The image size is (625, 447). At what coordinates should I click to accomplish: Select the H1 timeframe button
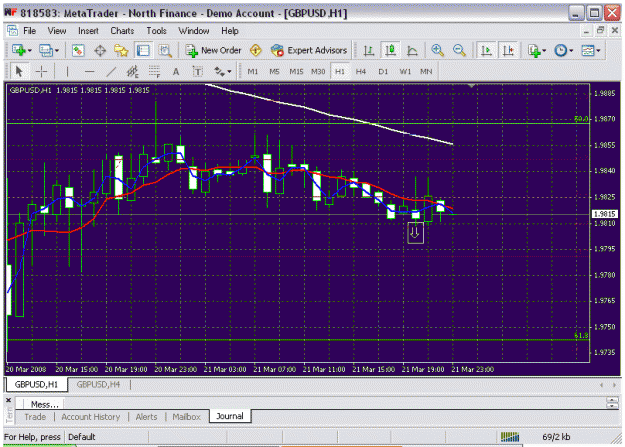coord(340,72)
